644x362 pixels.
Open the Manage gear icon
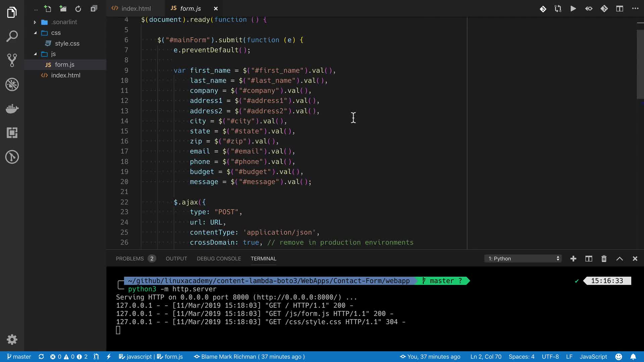click(12, 340)
